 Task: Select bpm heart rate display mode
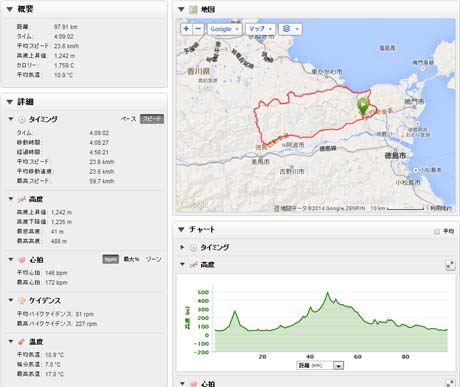pos(110,259)
